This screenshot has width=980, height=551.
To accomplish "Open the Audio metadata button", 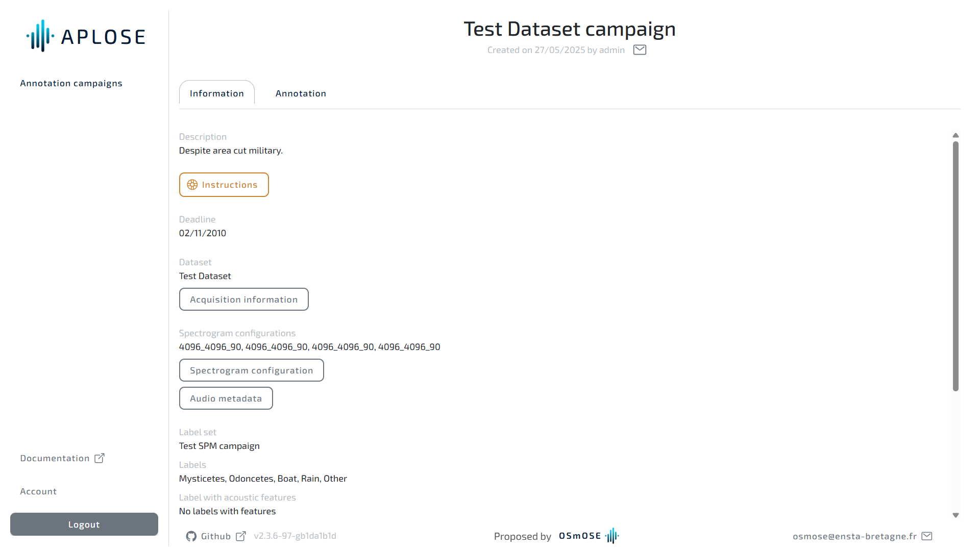I will (x=226, y=398).
